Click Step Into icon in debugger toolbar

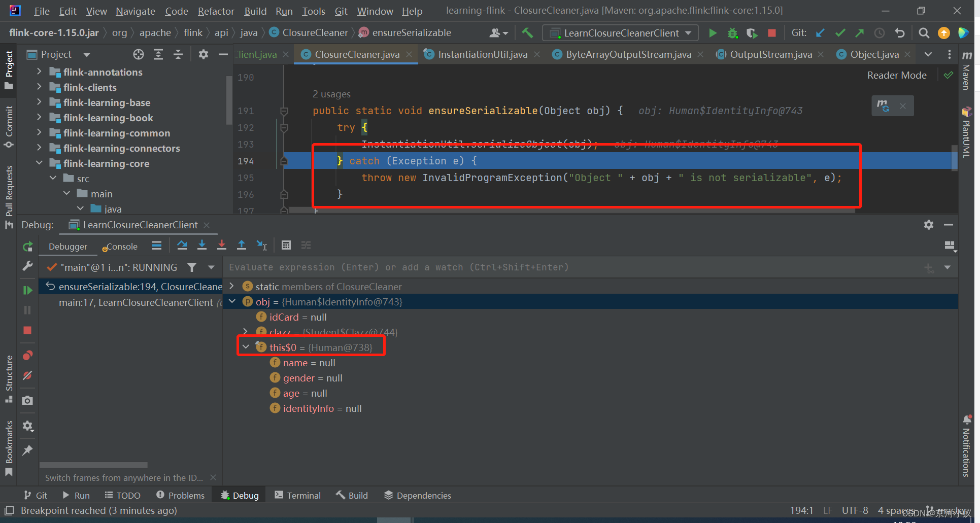pyautogui.click(x=201, y=246)
